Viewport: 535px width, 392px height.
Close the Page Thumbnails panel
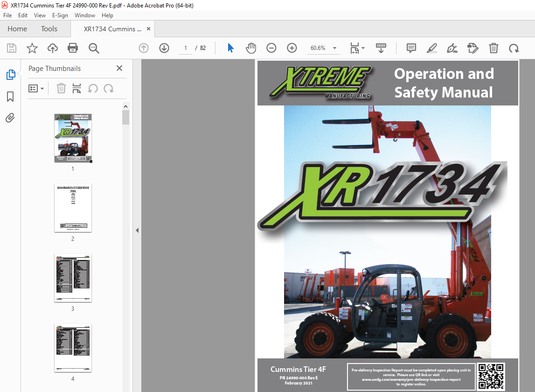pyautogui.click(x=119, y=68)
